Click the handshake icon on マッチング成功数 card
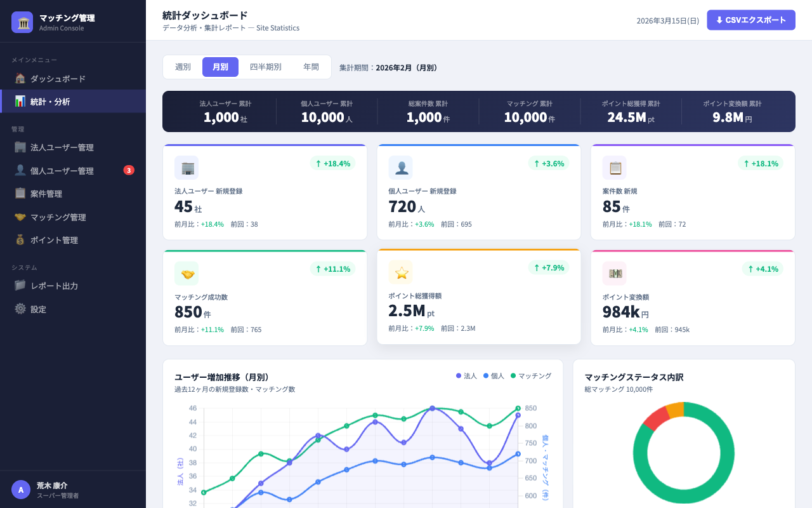This screenshot has width=812, height=508. pyautogui.click(x=187, y=274)
